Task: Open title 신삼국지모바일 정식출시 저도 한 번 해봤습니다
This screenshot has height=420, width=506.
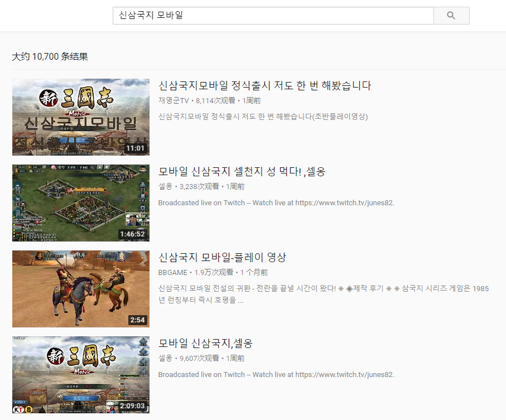Action: (x=265, y=86)
